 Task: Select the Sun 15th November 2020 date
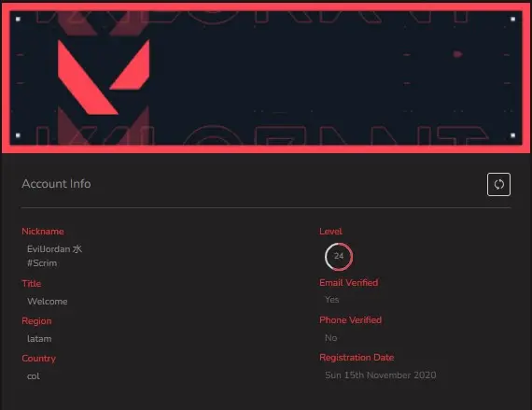point(381,375)
